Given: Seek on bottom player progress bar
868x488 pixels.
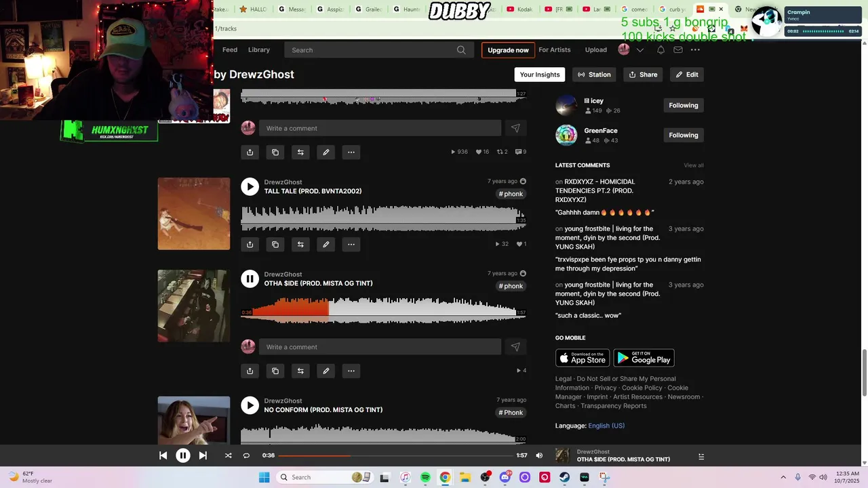Looking at the screenshot, I should click(396, 455).
